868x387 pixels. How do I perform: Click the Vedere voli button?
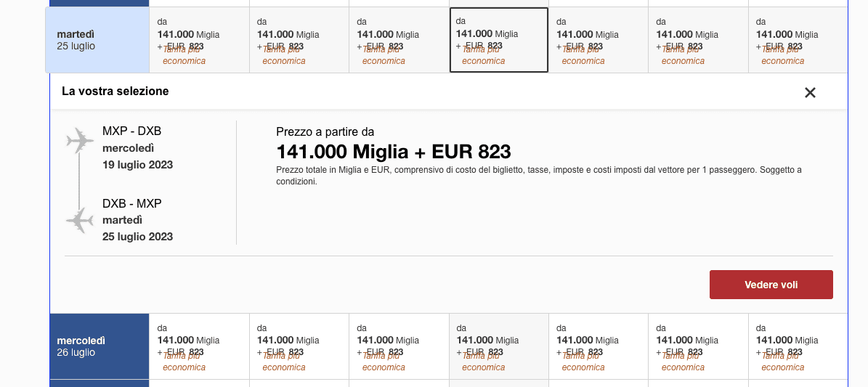771,285
